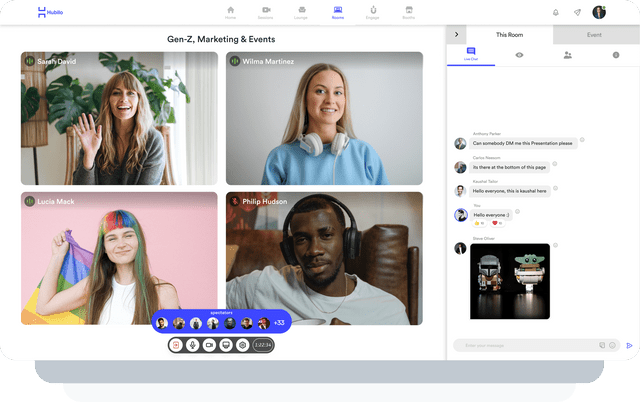
Task: Open the Lego image shared by Steve
Action: click(x=510, y=281)
